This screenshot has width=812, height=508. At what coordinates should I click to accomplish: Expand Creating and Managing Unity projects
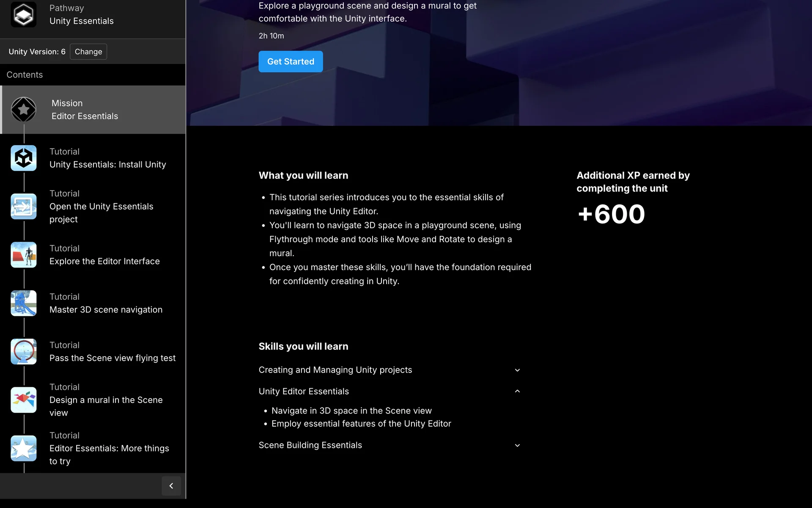coord(517,370)
